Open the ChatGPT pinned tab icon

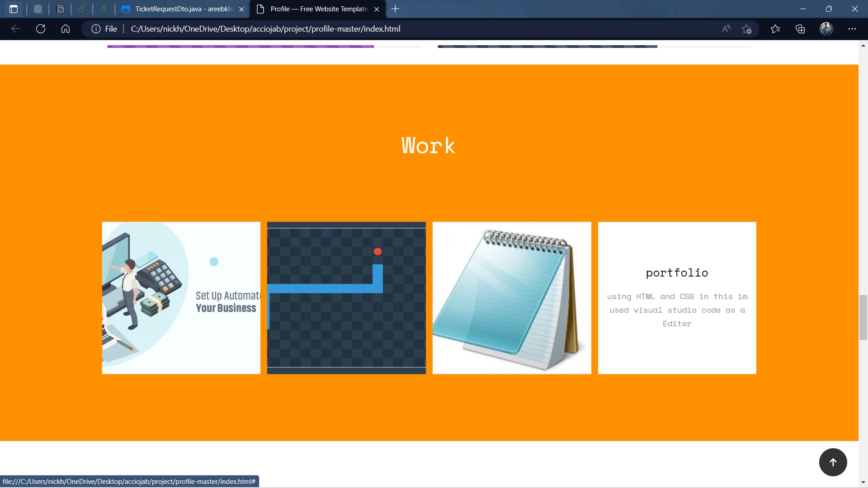tap(38, 9)
